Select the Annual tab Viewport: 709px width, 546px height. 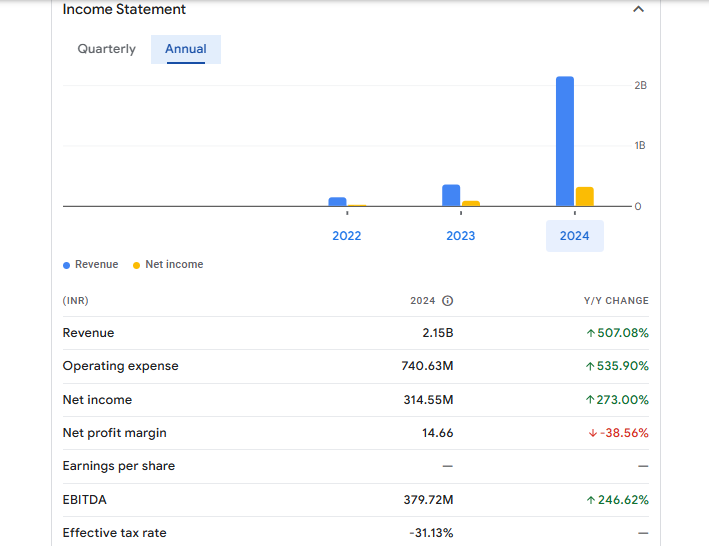(186, 49)
